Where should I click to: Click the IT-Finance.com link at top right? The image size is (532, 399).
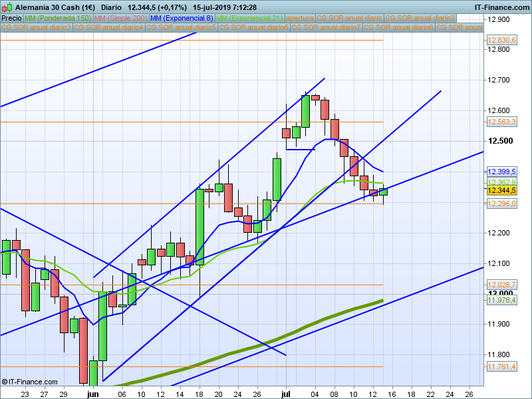[x=501, y=7]
